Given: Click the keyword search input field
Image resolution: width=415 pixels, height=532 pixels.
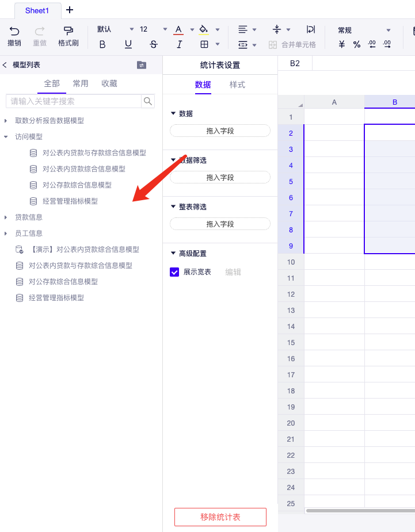Looking at the screenshot, I should 74,101.
